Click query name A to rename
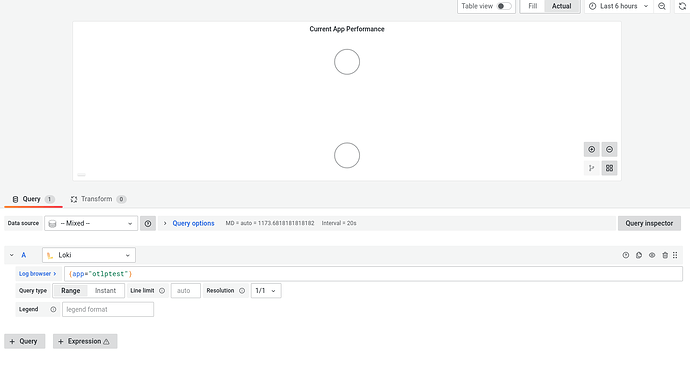690x366 pixels. tap(24, 255)
